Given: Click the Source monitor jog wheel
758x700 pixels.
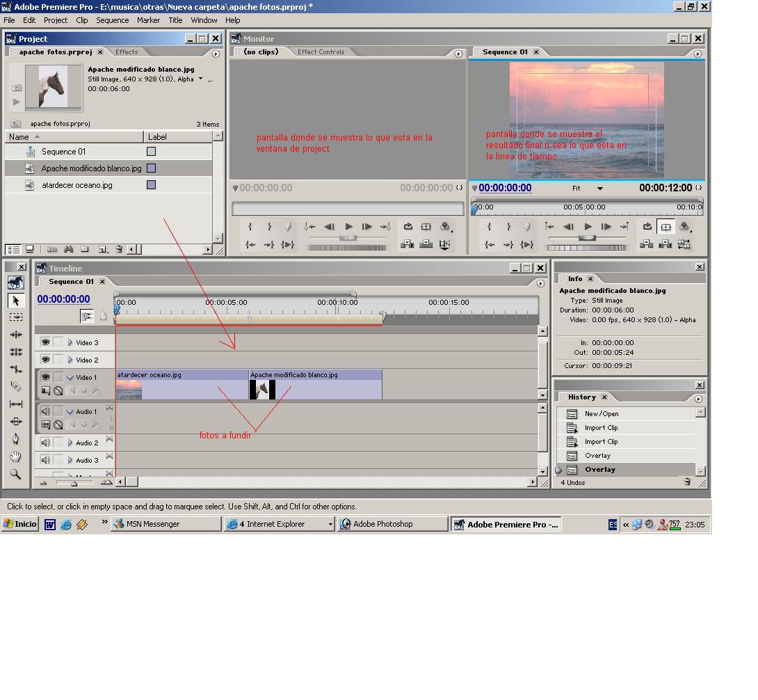Looking at the screenshot, I should [347, 248].
